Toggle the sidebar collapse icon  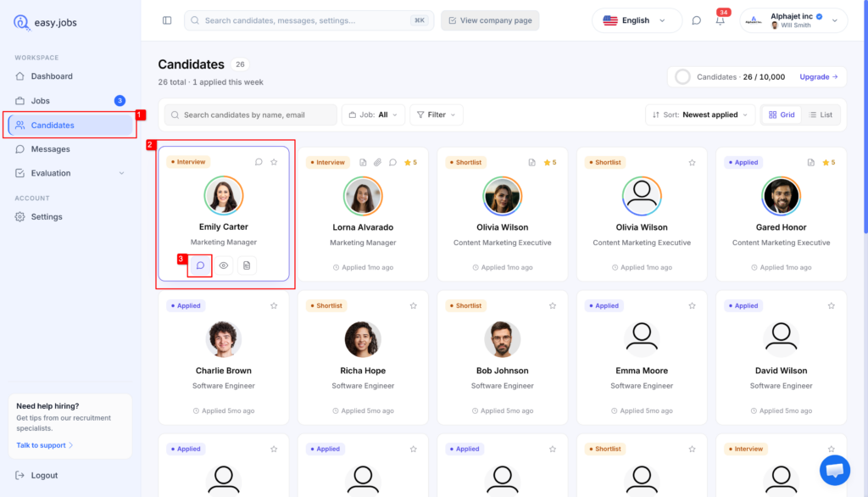167,20
